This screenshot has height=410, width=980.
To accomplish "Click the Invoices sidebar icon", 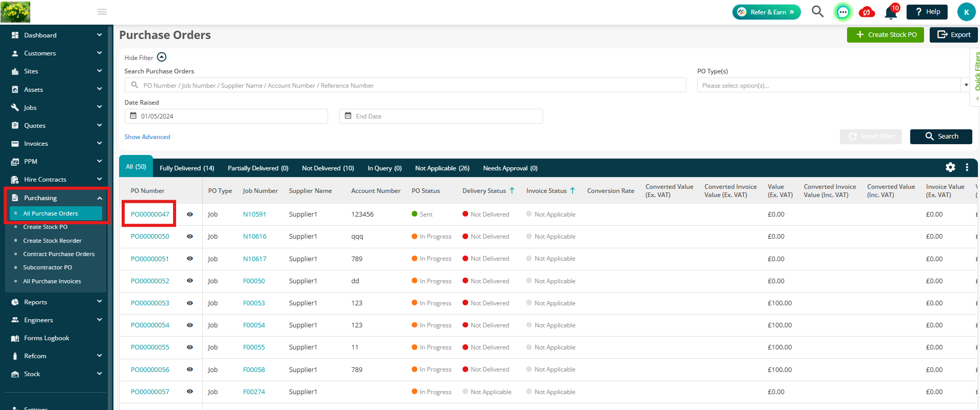I will tap(15, 144).
